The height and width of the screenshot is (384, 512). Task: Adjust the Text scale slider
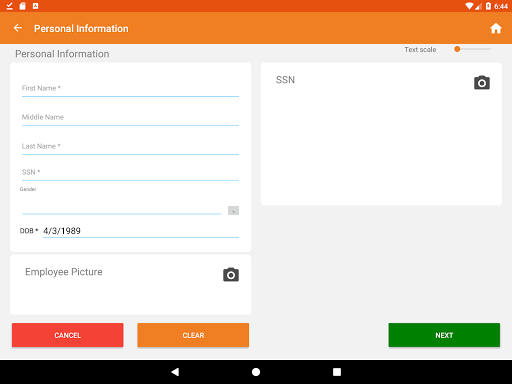tap(472, 49)
